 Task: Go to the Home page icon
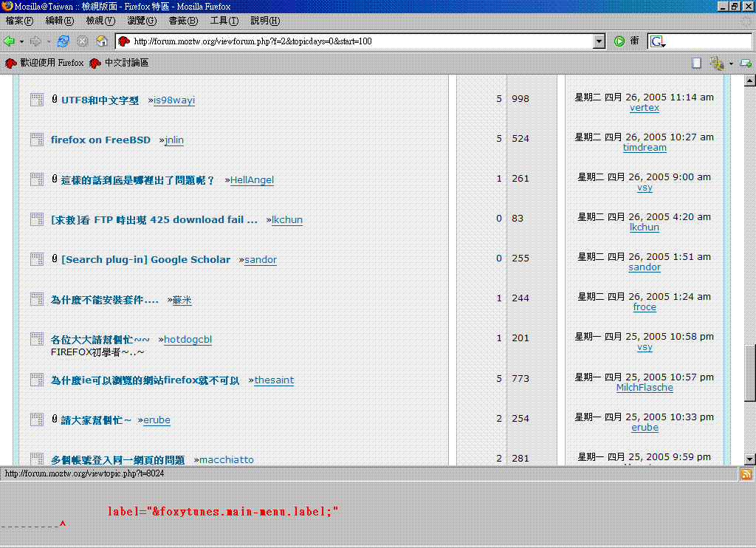pyautogui.click(x=102, y=41)
